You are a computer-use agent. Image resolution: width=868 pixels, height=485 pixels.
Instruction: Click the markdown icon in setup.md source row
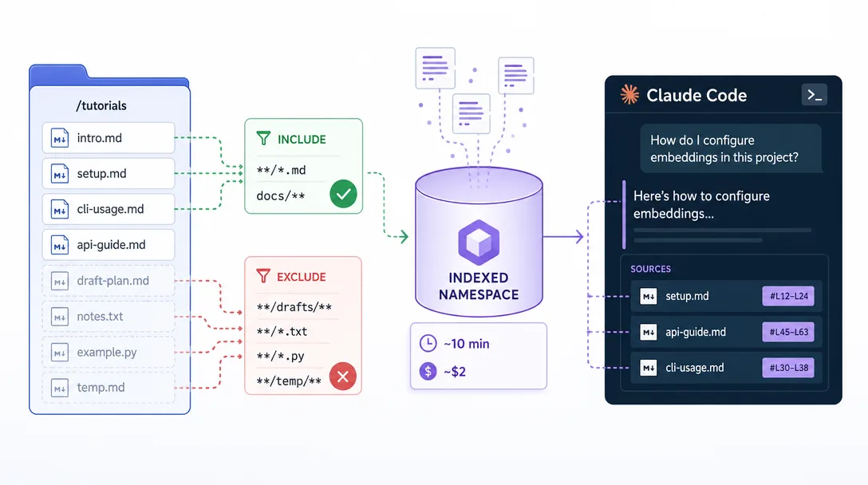tap(649, 296)
